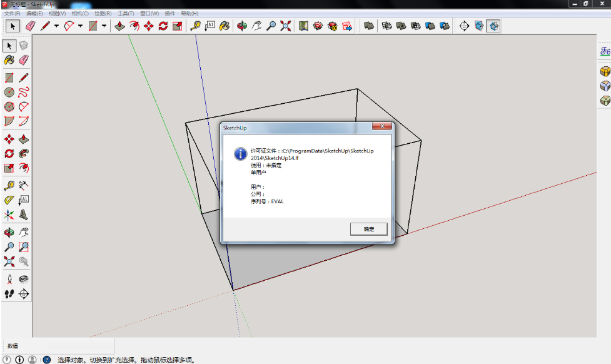The width and height of the screenshot is (611, 364).
Task: Pick the Text label tool in top toolbar
Action: pyautogui.click(x=210, y=26)
